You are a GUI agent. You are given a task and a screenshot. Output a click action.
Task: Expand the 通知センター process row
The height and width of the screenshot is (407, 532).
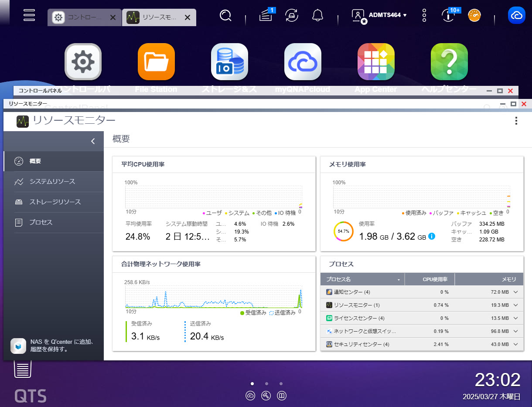(516, 292)
